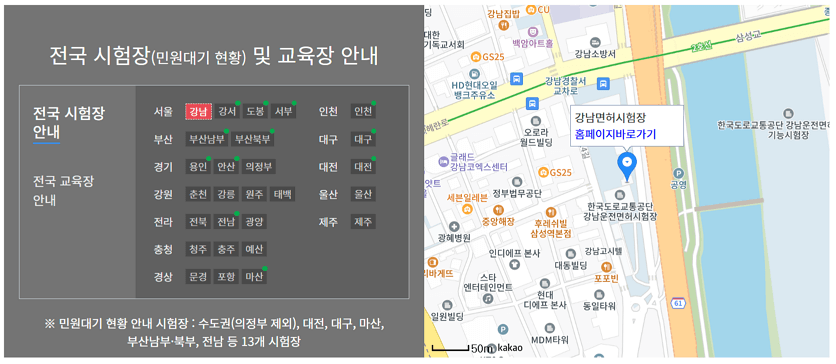Click the 세븐일레븐 store icon
The image size is (836, 364).
(467, 209)
